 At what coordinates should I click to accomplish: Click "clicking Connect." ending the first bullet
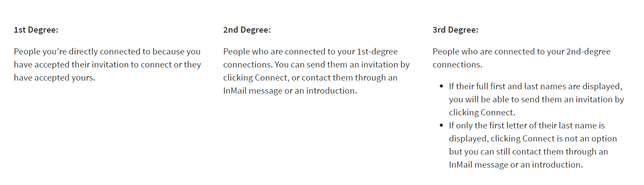[482, 112]
